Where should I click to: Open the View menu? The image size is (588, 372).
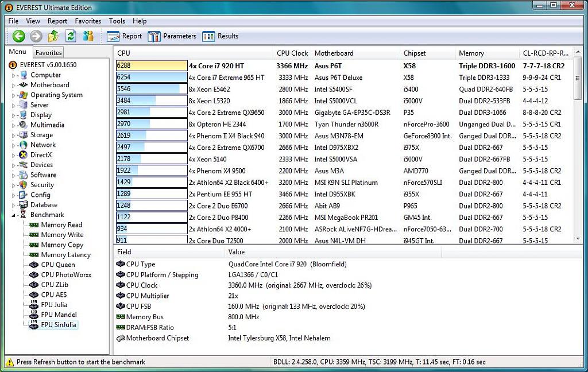[x=33, y=21]
